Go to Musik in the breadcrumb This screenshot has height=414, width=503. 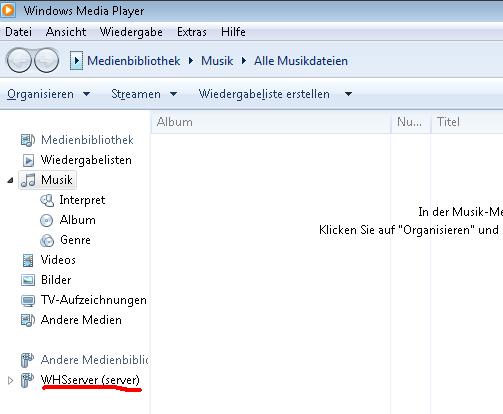tap(217, 61)
